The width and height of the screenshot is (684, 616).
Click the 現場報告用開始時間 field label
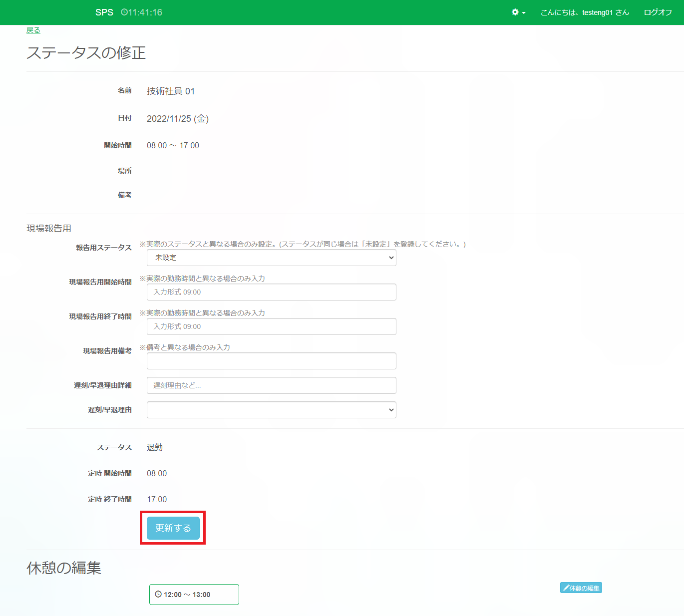[x=100, y=282]
